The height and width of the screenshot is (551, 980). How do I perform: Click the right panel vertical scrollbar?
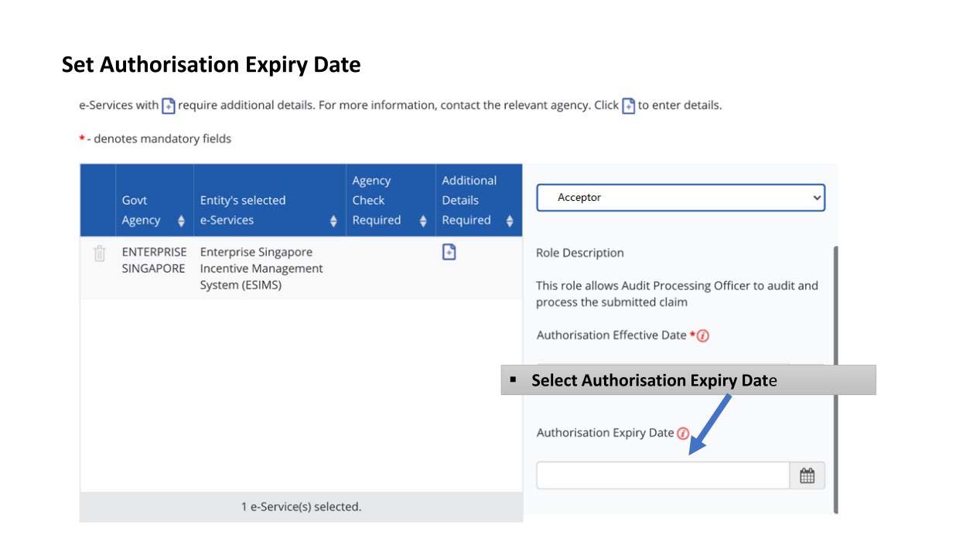835,379
